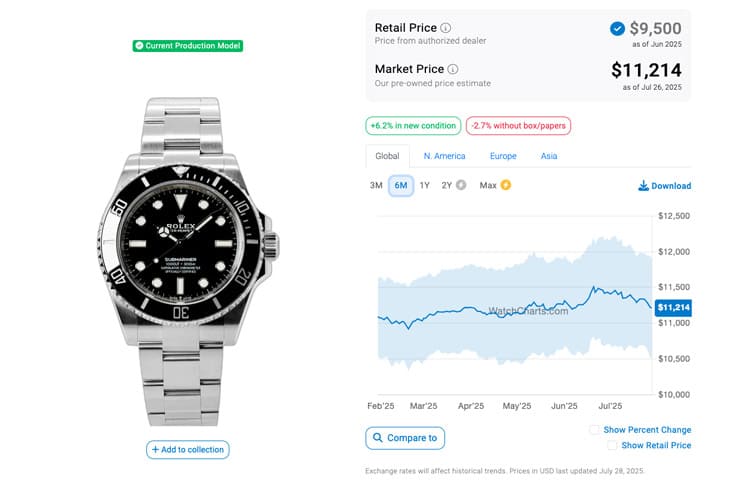The image size is (730, 483).
Task: Enable Show Retail Price checkbox
Action: click(x=612, y=445)
